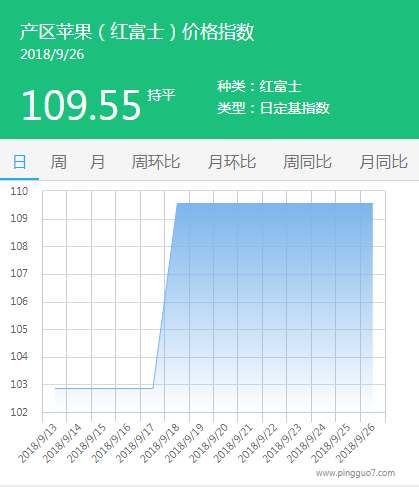Click the y-axis label 107

coord(19,274)
